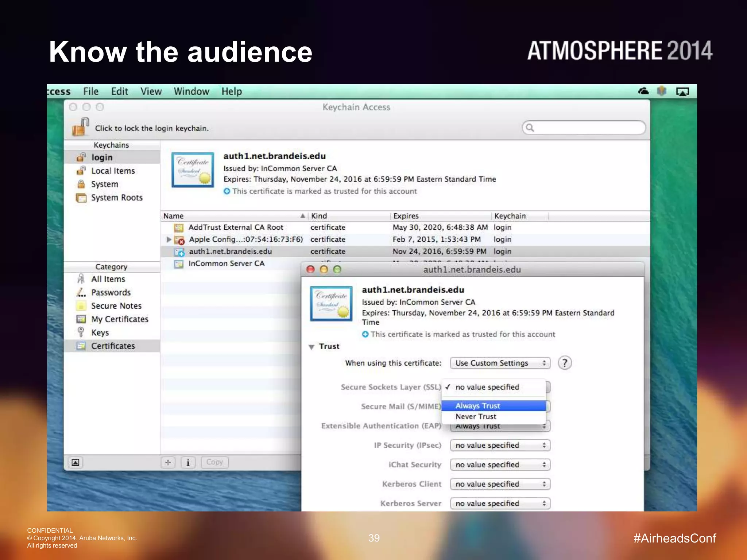Choose Always Trust in the popup menu
The width and height of the screenshot is (747, 560).
[494, 406]
